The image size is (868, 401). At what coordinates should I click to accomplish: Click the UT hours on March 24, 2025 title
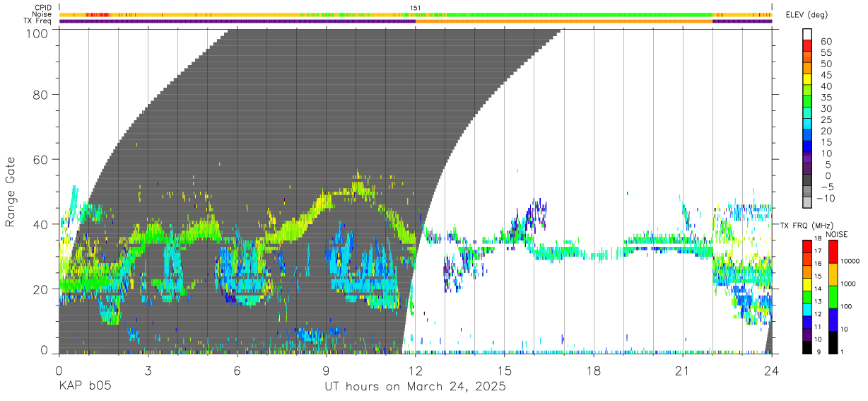pyautogui.click(x=415, y=387)
